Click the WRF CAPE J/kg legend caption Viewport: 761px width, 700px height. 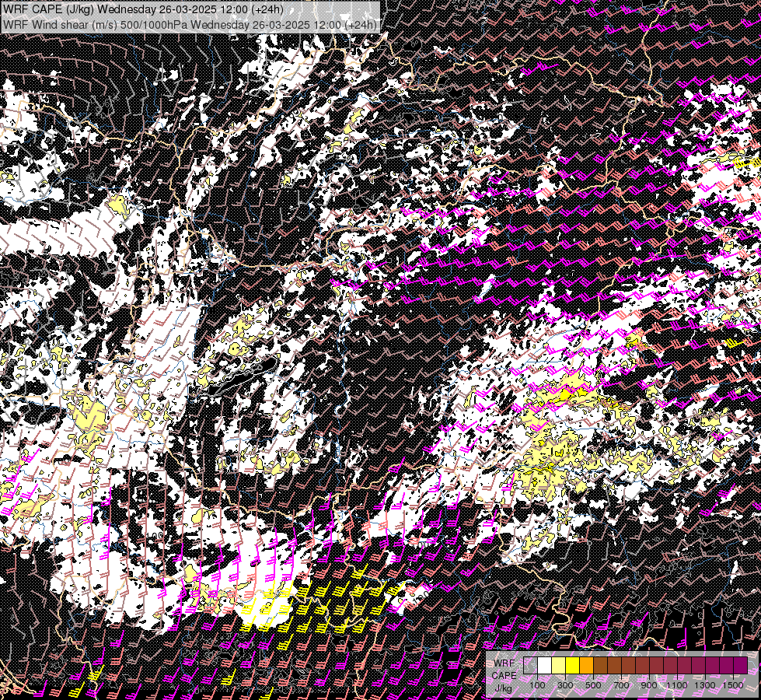504,676
